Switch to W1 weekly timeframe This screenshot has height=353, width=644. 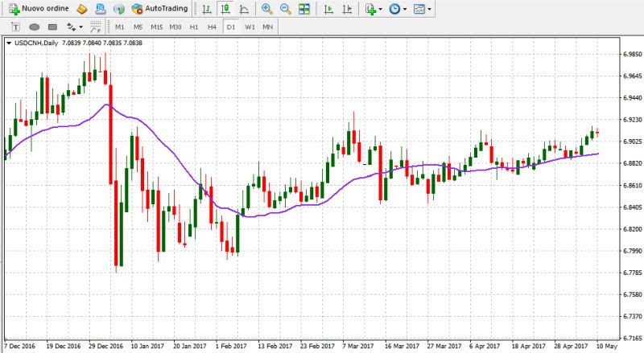pos(250,27)
